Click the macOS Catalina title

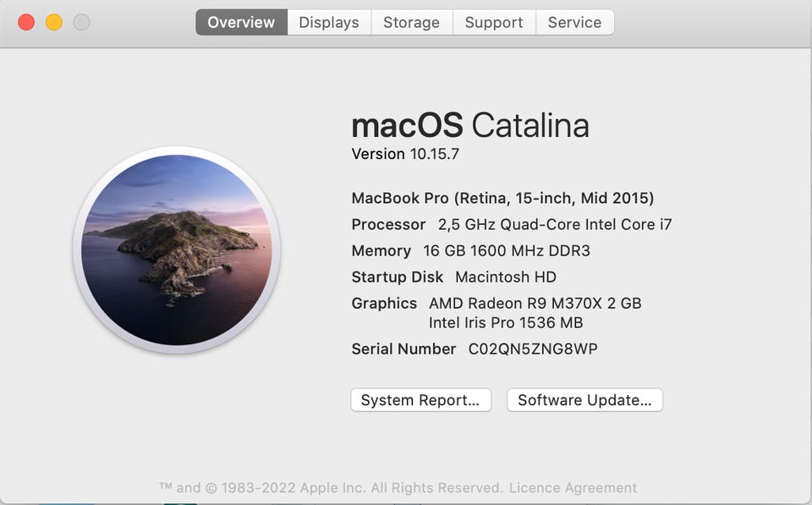tap(469, 126)
